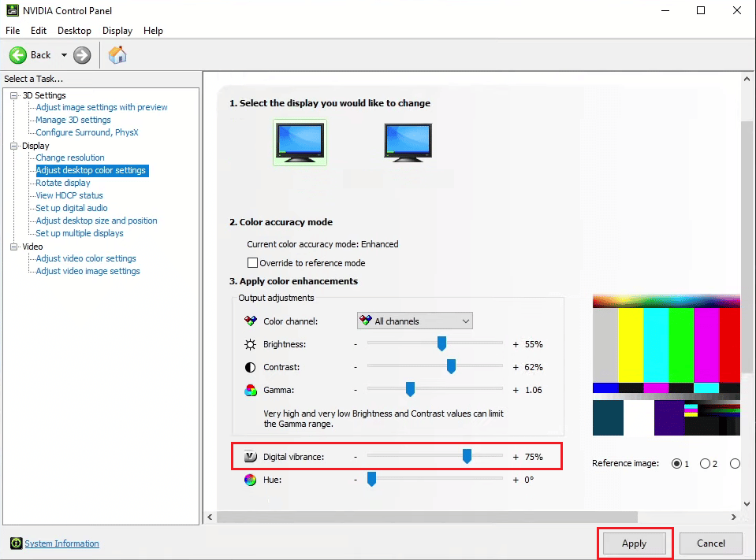Screen dimensions: 756x560
Task: Click the Apply button
Action: tap(634, 543)
